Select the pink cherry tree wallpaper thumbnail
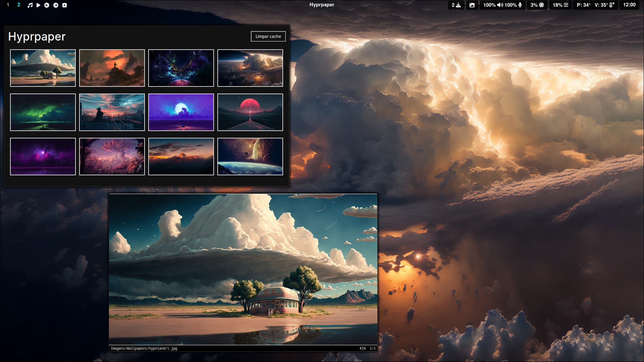 [112, 157]
